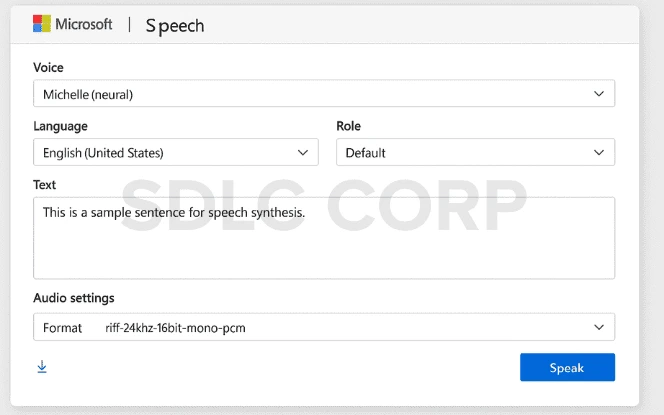664x415 pixels.
Task: Open the audio Format dropdown riff-24khz-16bit-mono-pcm
Action: tap(324, 327)
